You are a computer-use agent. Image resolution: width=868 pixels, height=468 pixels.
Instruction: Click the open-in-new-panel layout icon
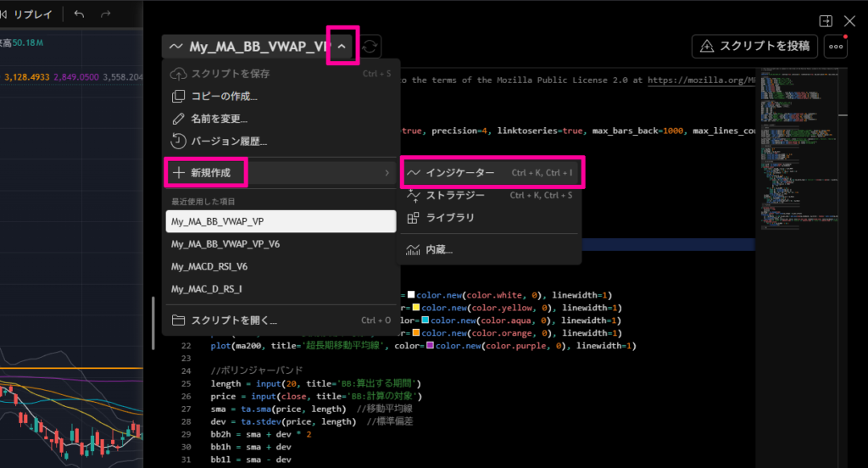coord(825,20)
